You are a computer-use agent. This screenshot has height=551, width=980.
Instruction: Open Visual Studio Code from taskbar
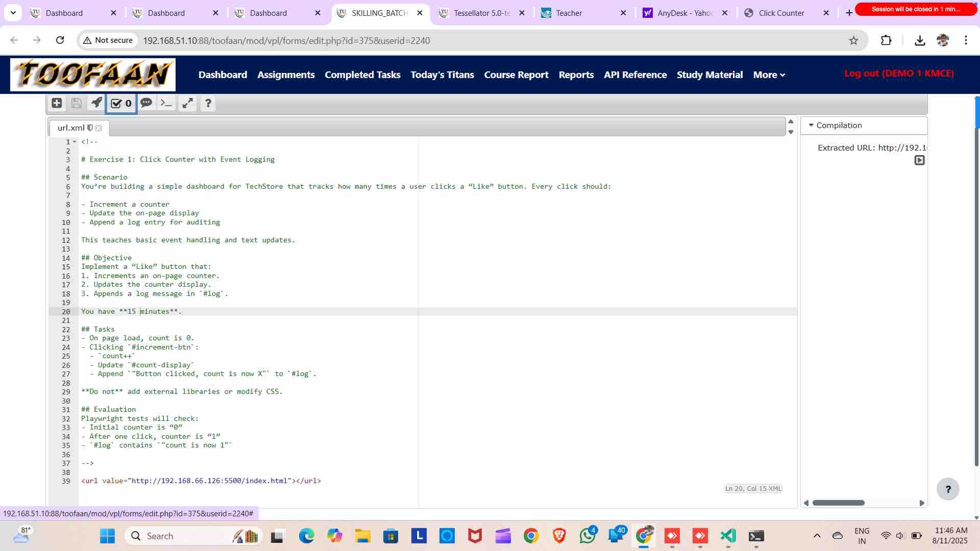pyautogui.click(x=728, y=536)
